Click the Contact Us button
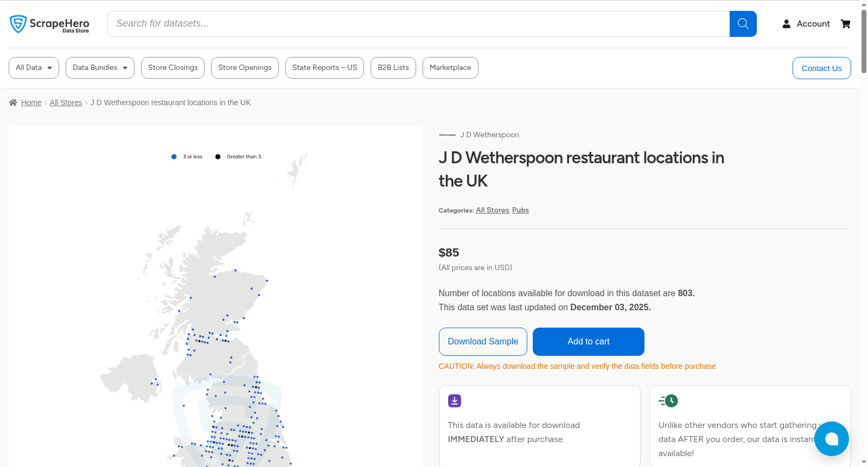Image resolution: width=868 pixels, height=467 pixels. pyautogui.click(x=821, y=68)
